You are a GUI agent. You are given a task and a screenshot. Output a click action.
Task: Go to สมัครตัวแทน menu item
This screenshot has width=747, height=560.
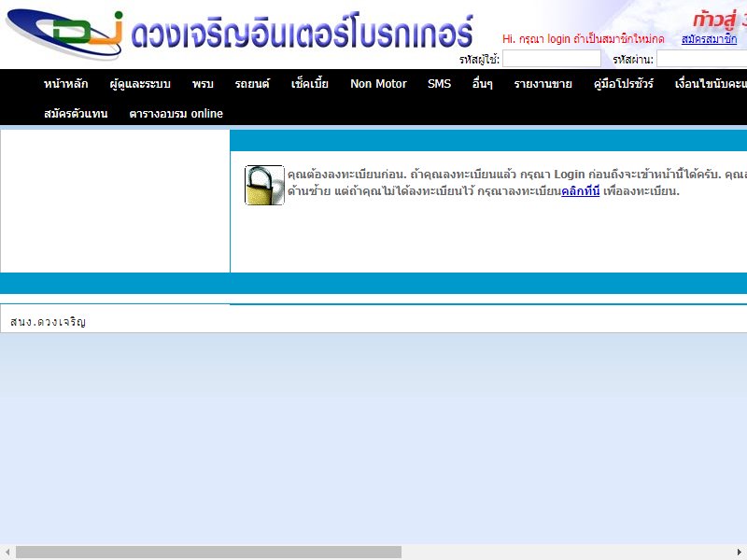coord(76,113)
